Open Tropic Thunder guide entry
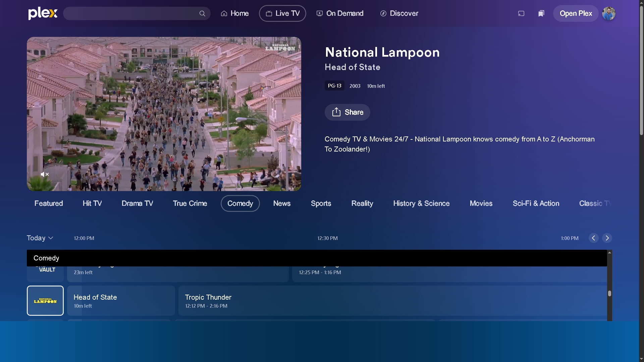644x362 pixels. [x=392, y=301]
